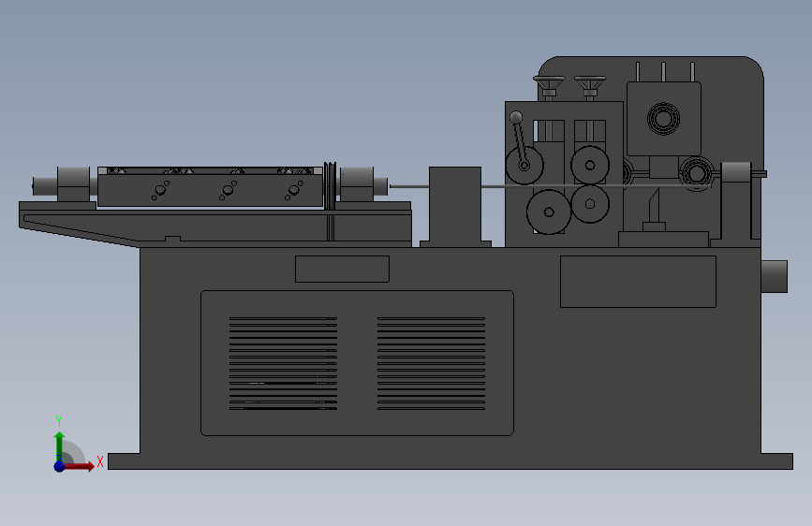Image resolution: width=812 pixels, height=526 pixels.
Task: Click the green Y axis arrow of the triad
Action: pyautogui.click(x=60, y=446)
